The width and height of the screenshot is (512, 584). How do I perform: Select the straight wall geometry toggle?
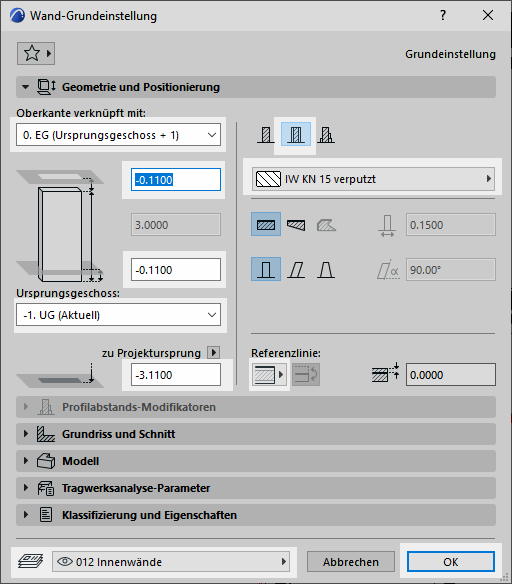click(x=266, y=225)
